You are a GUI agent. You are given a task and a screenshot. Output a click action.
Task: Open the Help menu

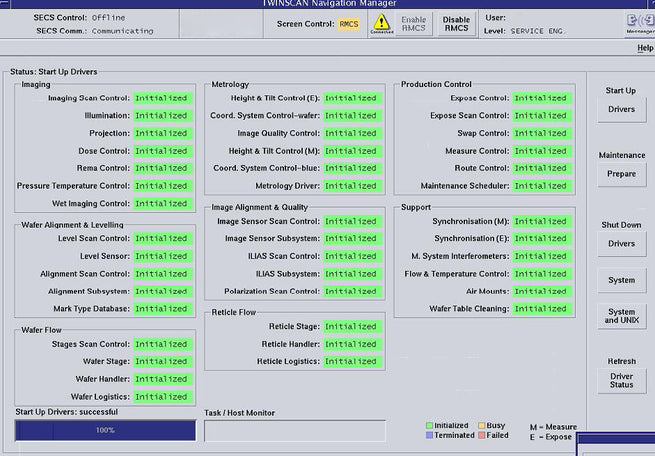pyautogui.click(x=645, y=48)
